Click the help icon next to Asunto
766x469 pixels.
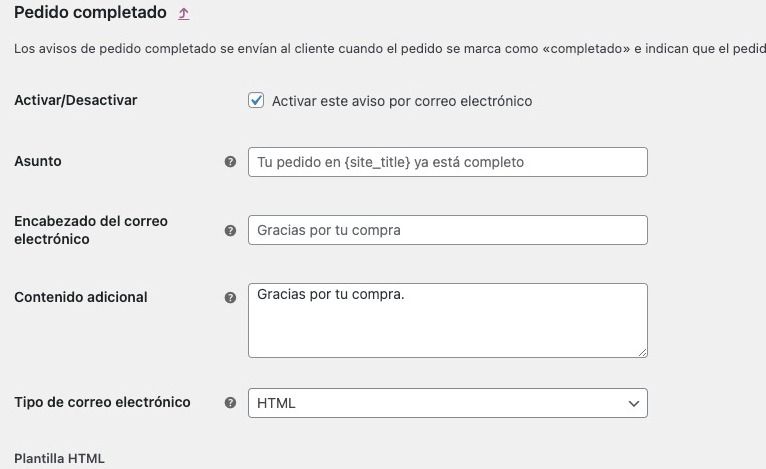(x=230, y=162)
